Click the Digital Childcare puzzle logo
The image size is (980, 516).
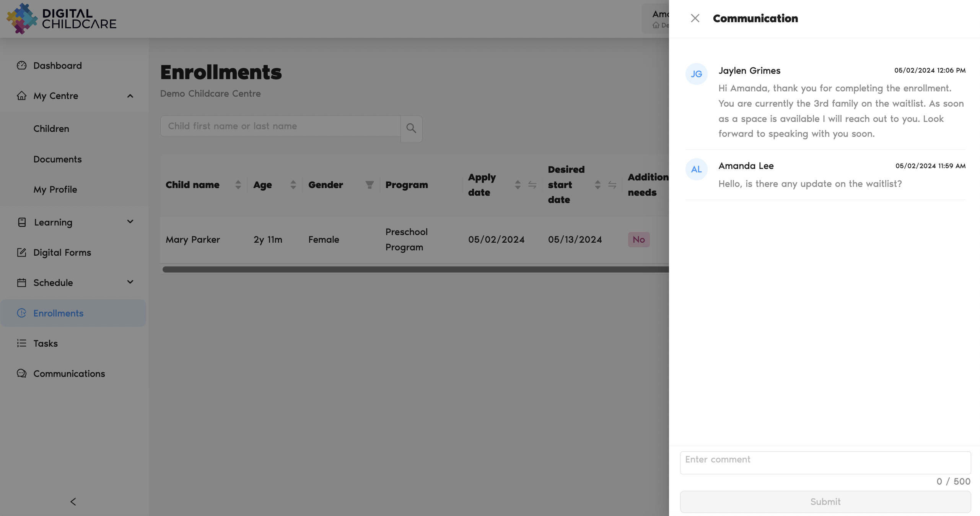tap(22, 18)
